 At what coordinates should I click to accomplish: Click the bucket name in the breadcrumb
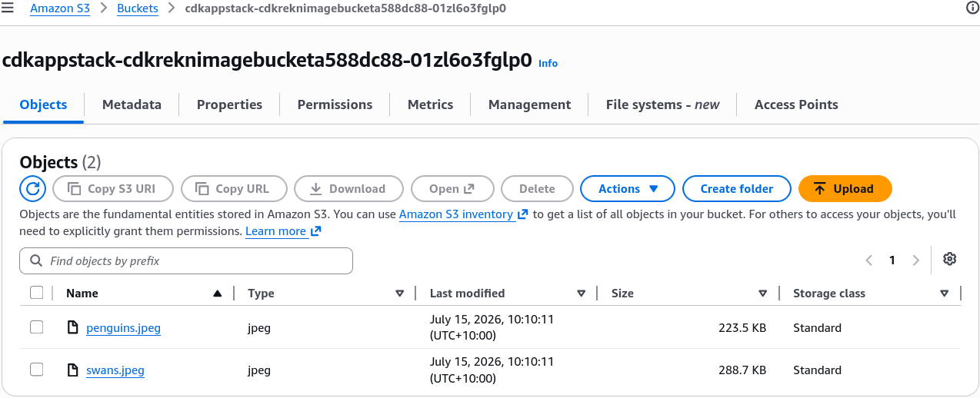[345, 8]
